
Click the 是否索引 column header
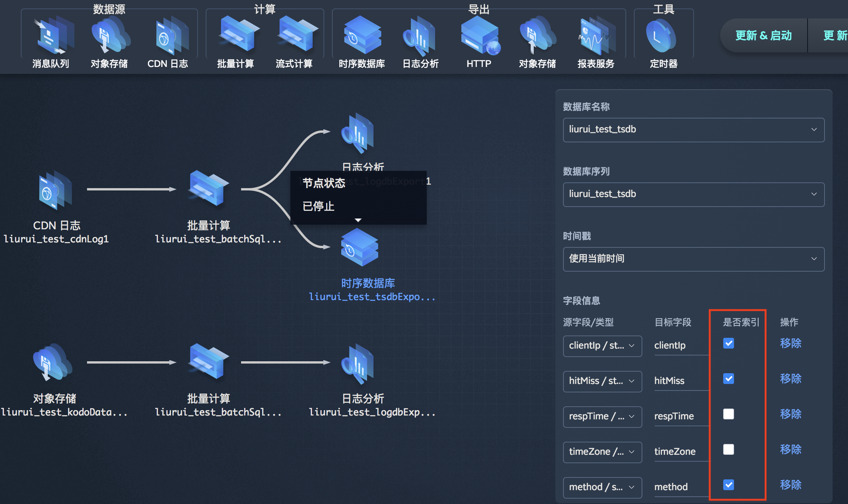click(741, 322)
